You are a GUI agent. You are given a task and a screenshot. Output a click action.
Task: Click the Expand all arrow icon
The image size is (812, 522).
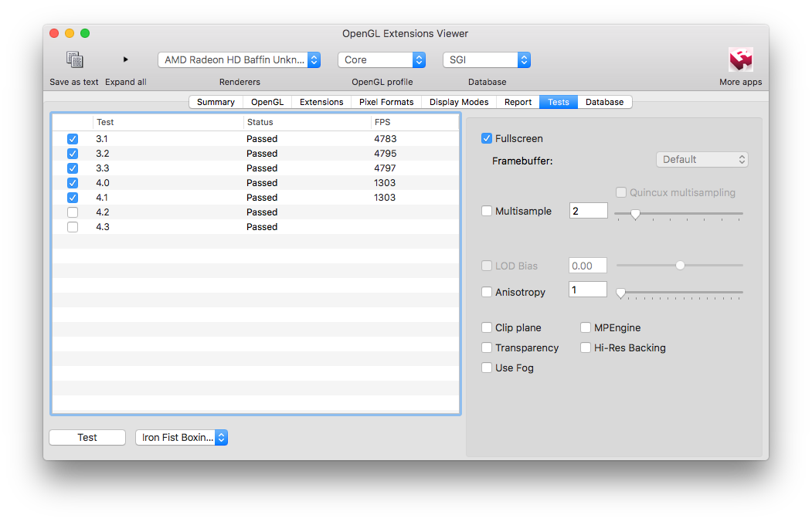pos(125,59)
